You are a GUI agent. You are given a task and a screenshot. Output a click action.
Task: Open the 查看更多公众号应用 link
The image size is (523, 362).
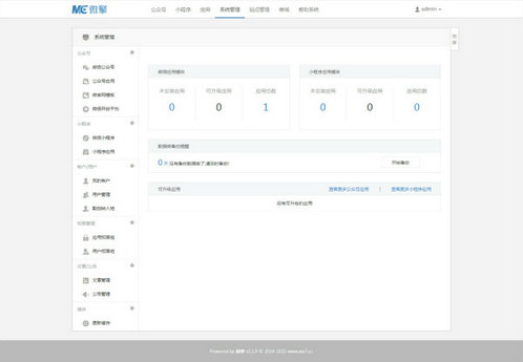click(349, 189)
